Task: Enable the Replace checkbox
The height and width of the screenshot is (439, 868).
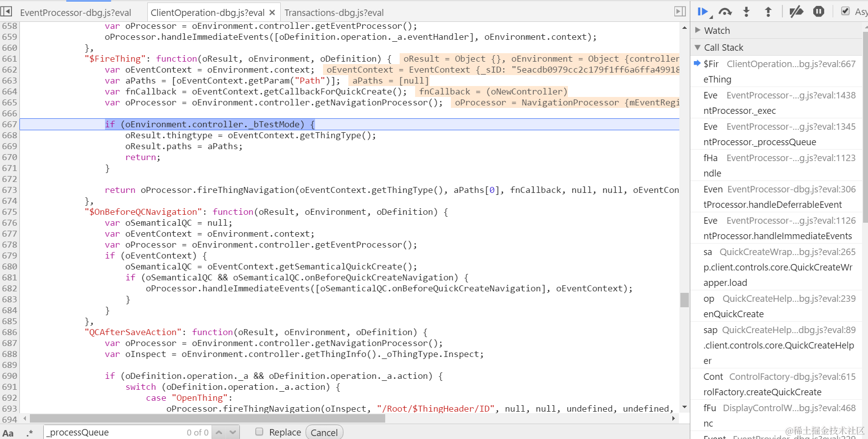Action: coord(259,432)
